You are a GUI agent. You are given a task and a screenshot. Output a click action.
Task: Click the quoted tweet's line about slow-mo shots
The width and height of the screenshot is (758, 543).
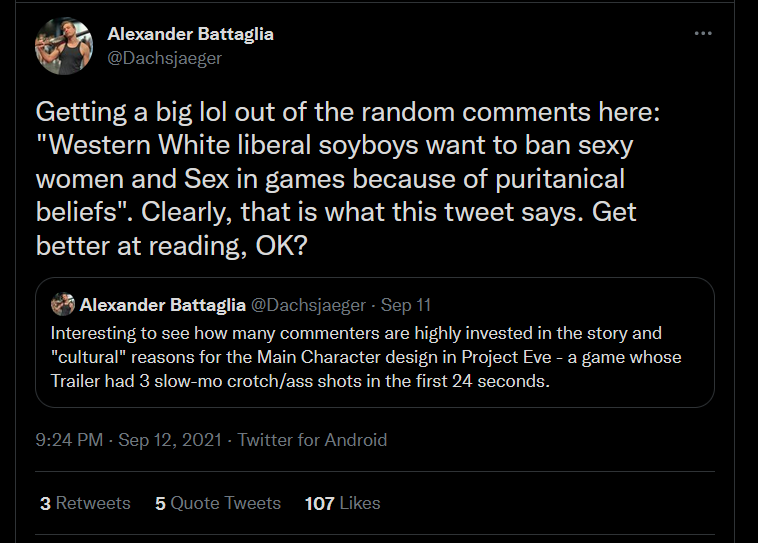pyautogui.click(x=300, y=381)
